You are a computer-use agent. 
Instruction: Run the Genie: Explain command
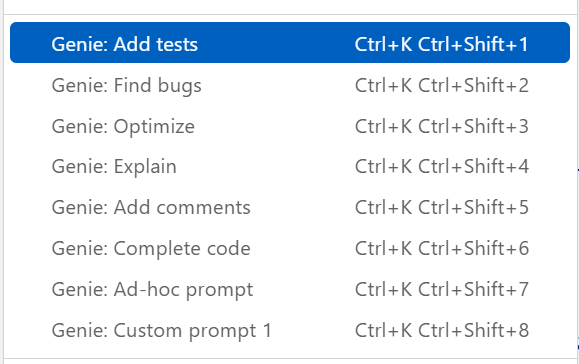(290, 166)
